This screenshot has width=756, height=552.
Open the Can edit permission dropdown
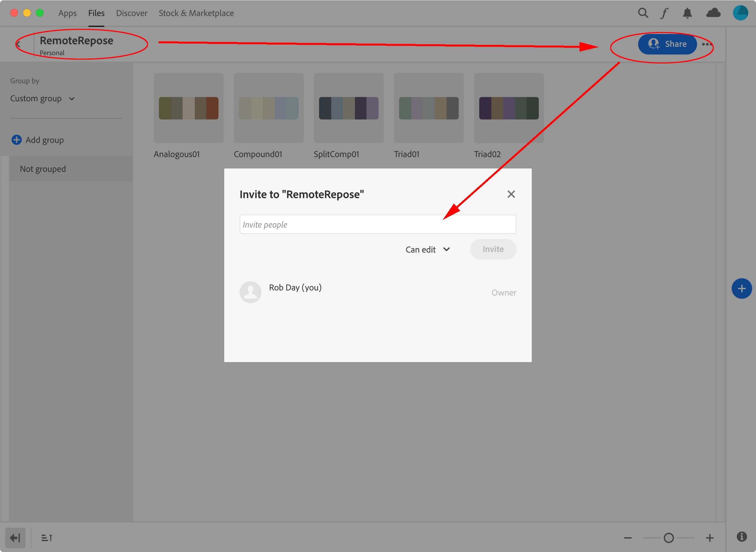point(427,249)
